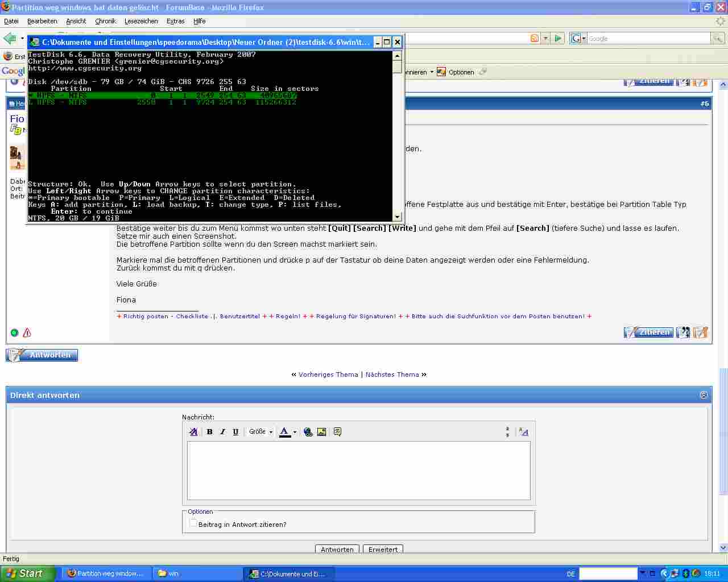728x582 pixels.
Task: Click the Firefox throbber activity icon
Action: pyautogui.click(x=720, y=21)
